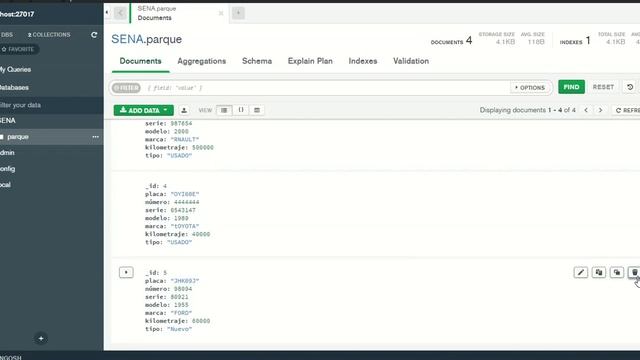The width and height of the screenshot is (640, 360).
Task: Open a new tab with plus
Action: click(x=238, y=13)
